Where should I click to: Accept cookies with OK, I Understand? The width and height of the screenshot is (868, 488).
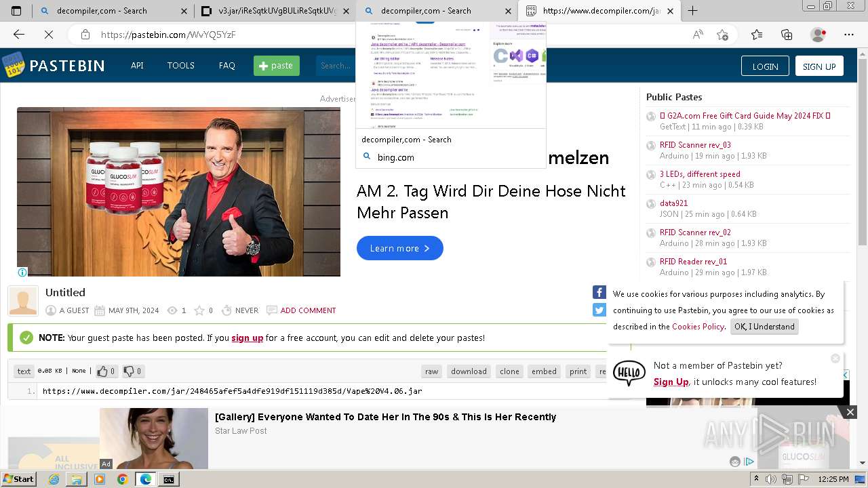pos(764,327)
